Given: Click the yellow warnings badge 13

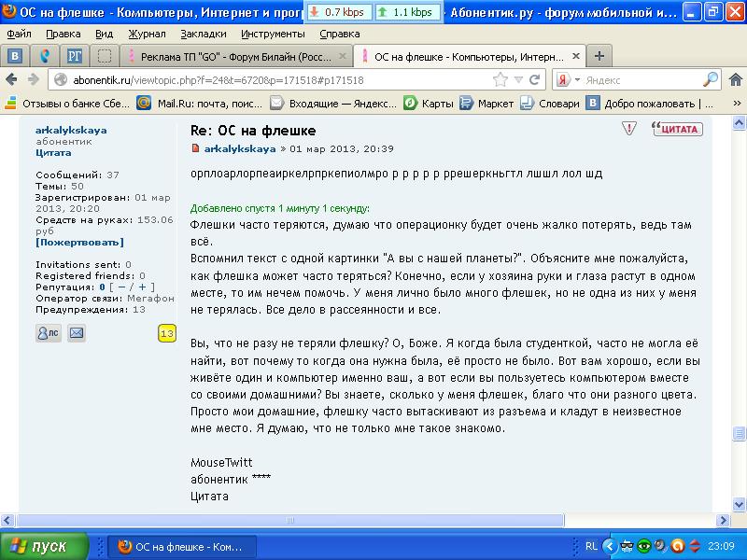Looking at the screenshot, I should 167,333.
